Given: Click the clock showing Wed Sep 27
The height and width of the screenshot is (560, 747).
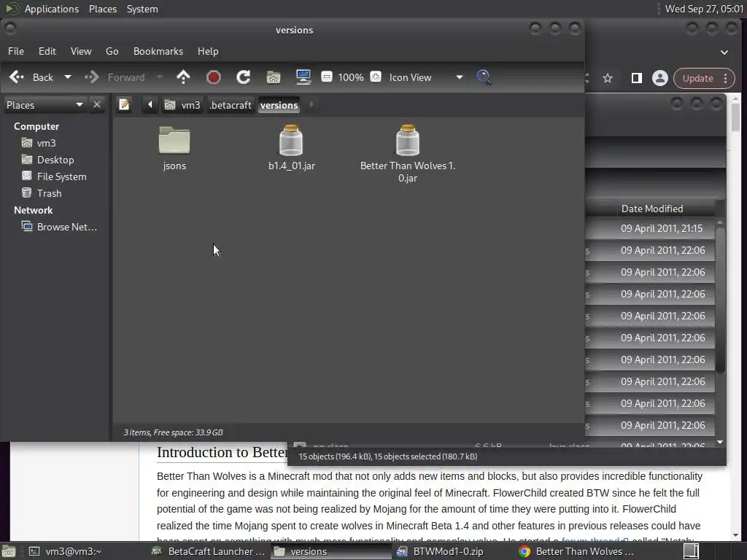Looking at the screenshot, I should click(x=704, y=9).
